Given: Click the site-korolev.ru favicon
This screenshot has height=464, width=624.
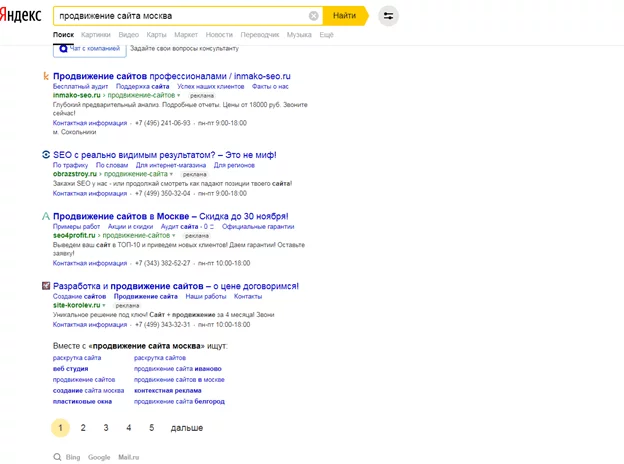Looking at the screenshot, I should pyautogui.click(x=46, y=286).
